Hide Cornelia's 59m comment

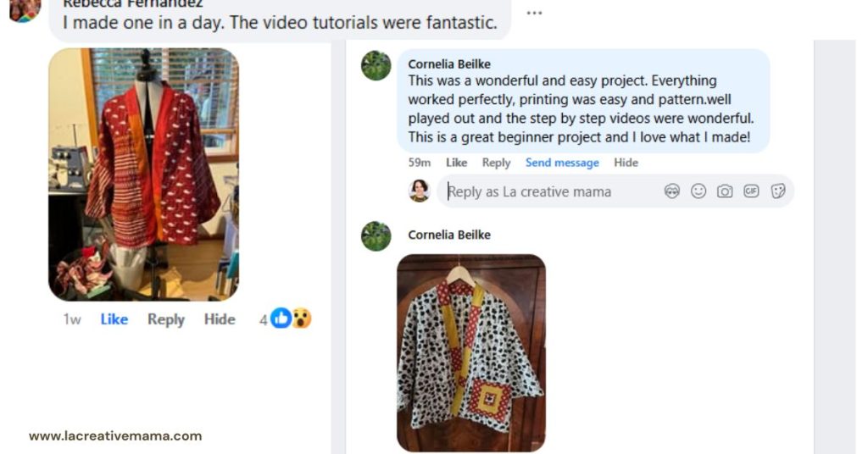[626, 163]
